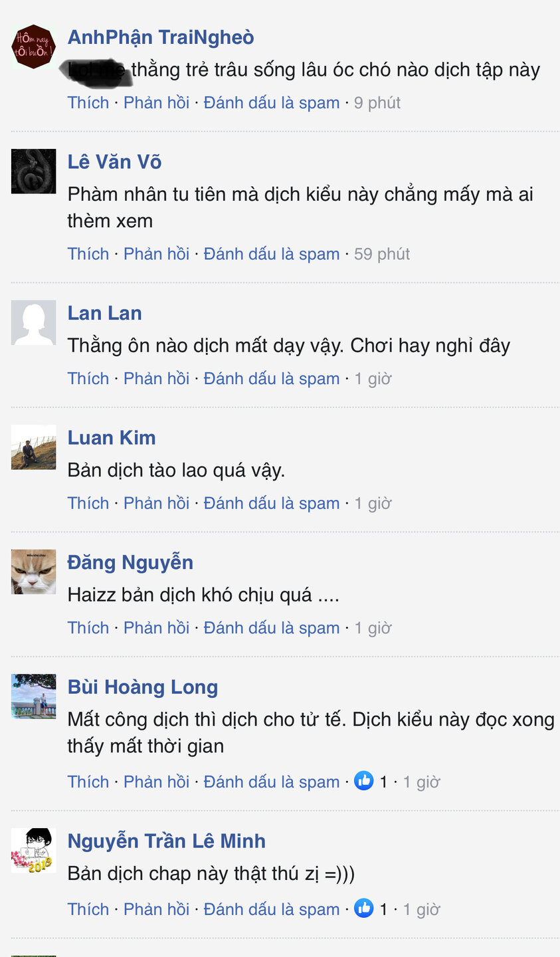Open Đăng Nguyễn's grumpy cat avatar

(33, 572)
